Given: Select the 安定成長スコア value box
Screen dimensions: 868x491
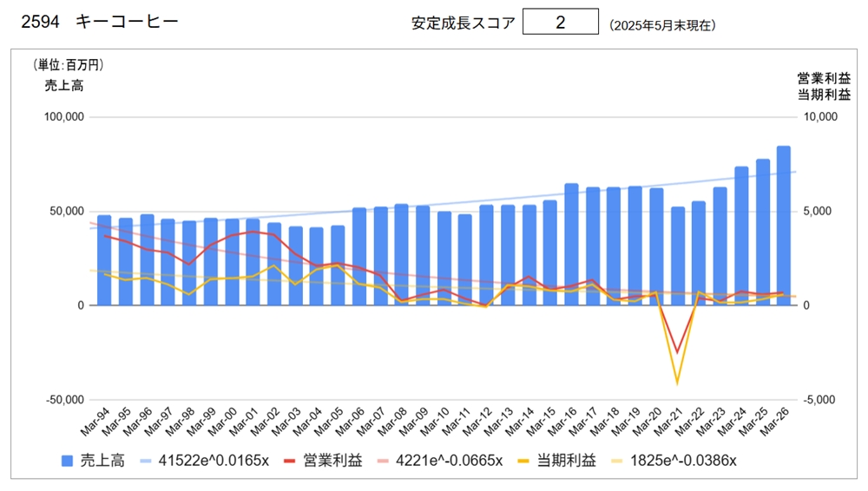Looking at the screenshot, I should pos(560,23).
